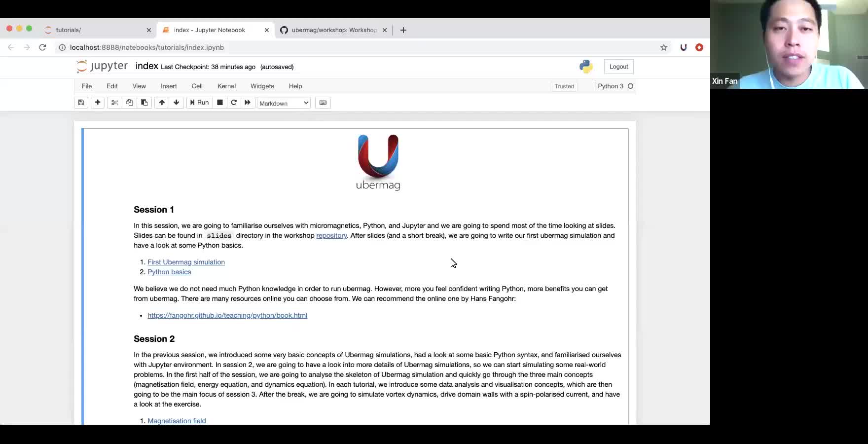
Task: Open the Cell menu
Action: [x=197, y=86]
